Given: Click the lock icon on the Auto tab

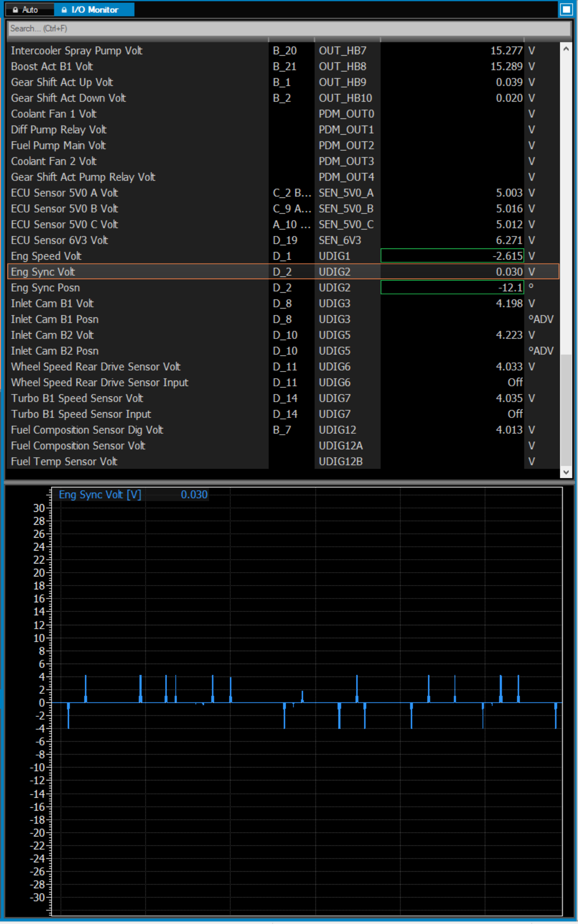Looking at the screenshot, I should point(15,10).
